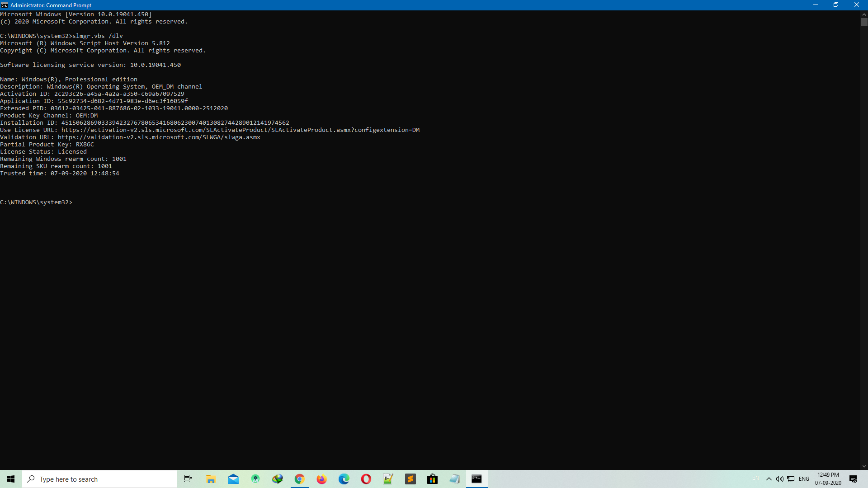The height and width of the screenshot is (488, 868).
Task: Click 'Windows Script Host Version 5.812' line
Action: point(85,43)
